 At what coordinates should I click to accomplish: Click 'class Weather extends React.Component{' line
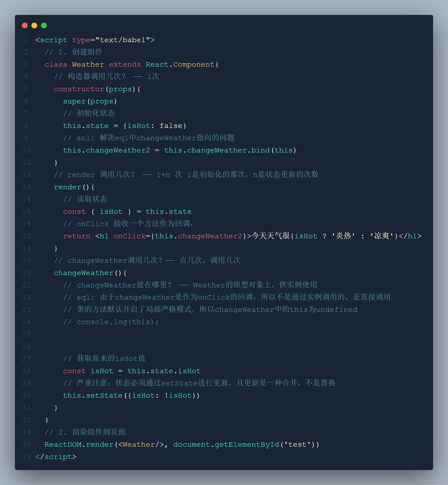132,65
